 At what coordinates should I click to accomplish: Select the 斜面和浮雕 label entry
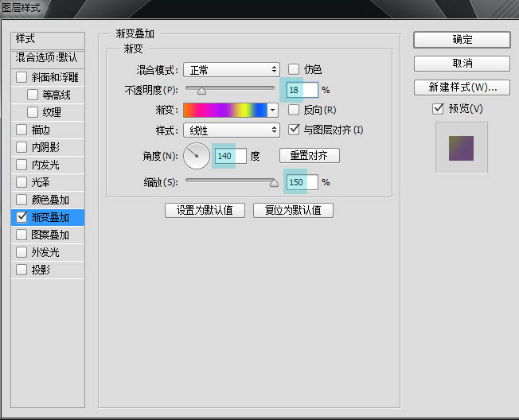tap(55, 77)
